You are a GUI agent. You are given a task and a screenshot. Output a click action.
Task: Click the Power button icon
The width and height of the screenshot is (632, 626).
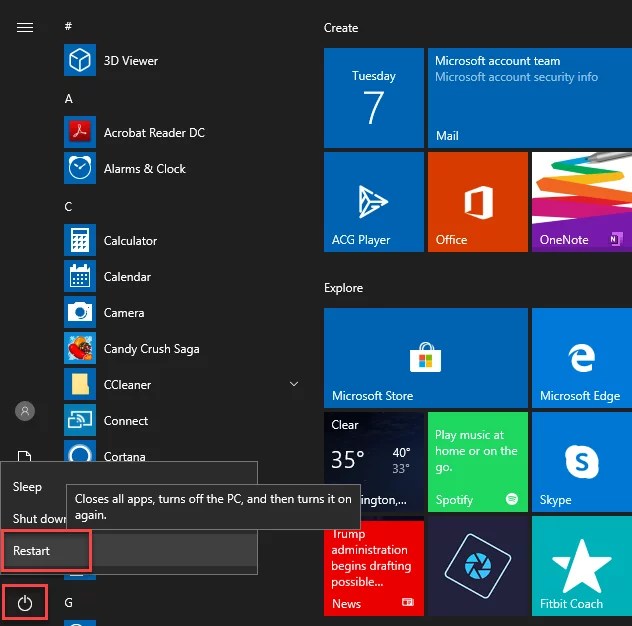(x=25, y=603)
